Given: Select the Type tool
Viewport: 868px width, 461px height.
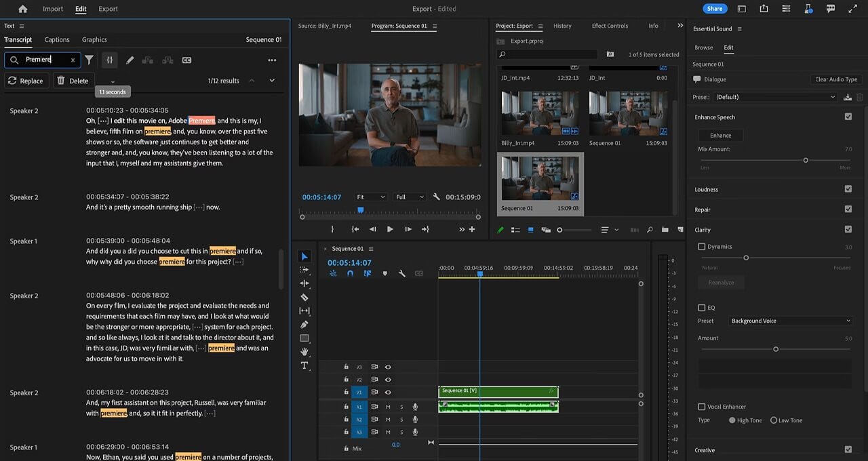Looking at the screenshot, I should (x=304, y=365).
